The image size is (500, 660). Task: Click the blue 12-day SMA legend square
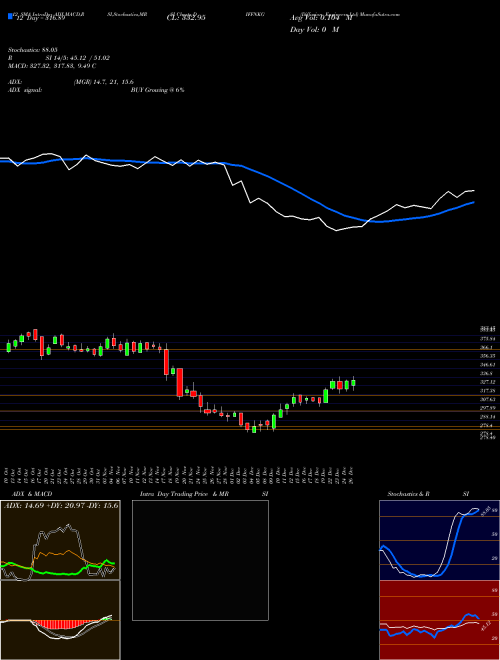point(10,16)
